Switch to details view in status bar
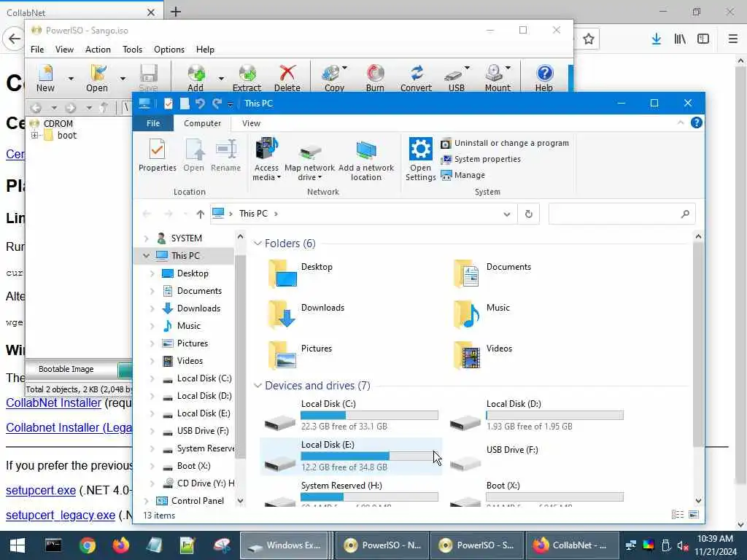747x560 pixels. [678, 515]
